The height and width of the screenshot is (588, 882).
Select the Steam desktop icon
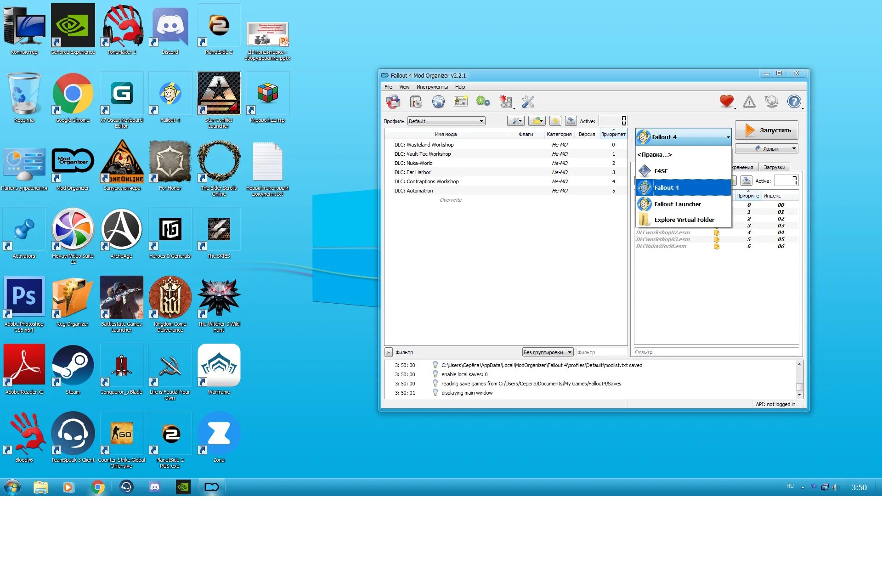[x=73, y=370]
